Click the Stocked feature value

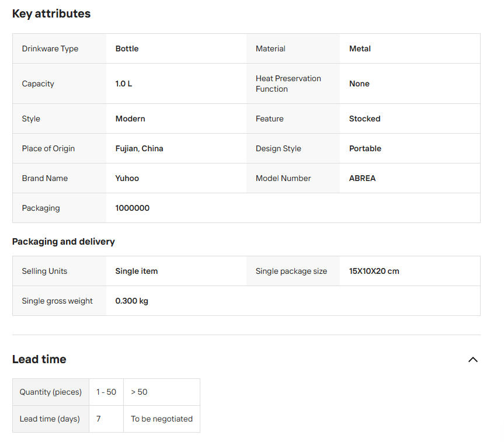point(364,119)
